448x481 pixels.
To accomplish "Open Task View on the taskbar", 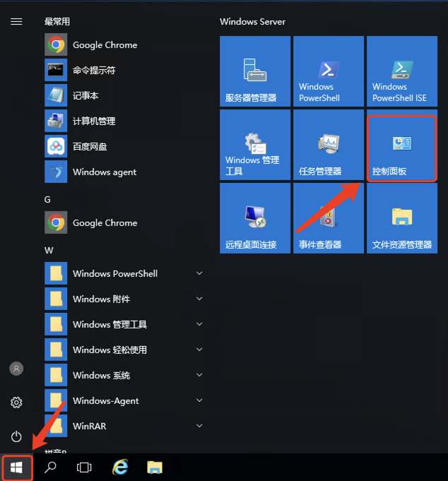I will [84, 468].
